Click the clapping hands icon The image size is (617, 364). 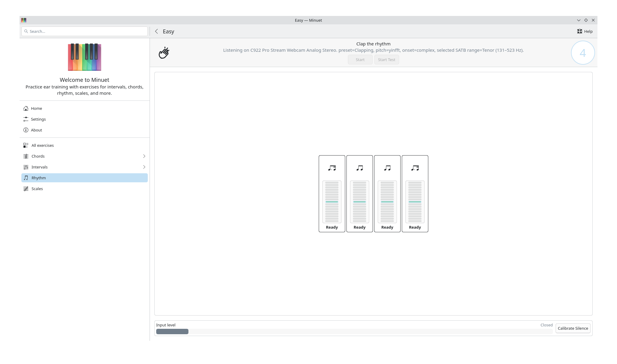[164, 53]
